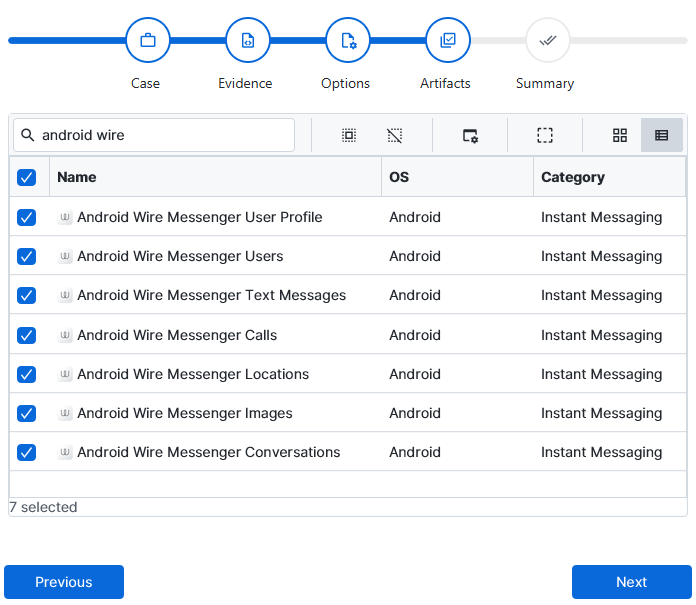Switch to grid view

coord(620,135)
